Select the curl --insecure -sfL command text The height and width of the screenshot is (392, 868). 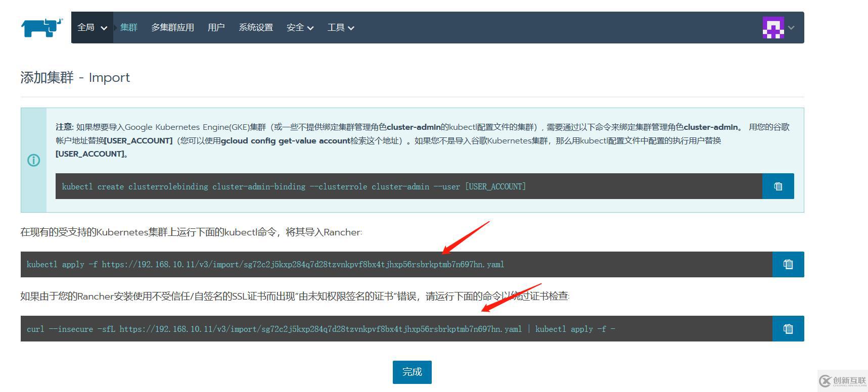321,329
